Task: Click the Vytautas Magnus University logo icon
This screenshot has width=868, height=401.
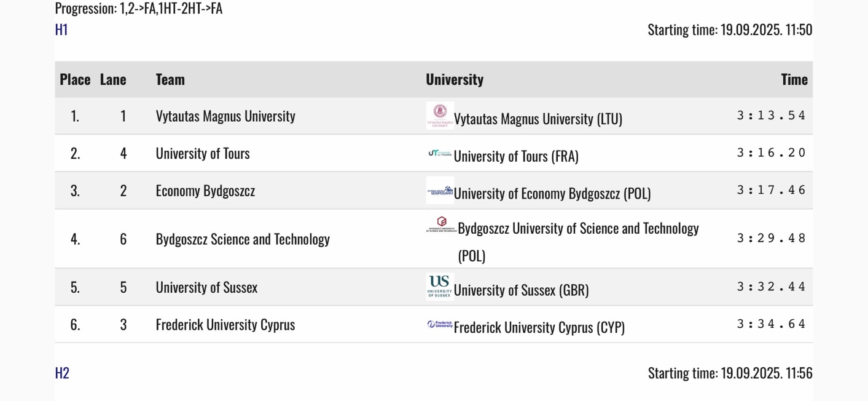Action: click(440, 115)
